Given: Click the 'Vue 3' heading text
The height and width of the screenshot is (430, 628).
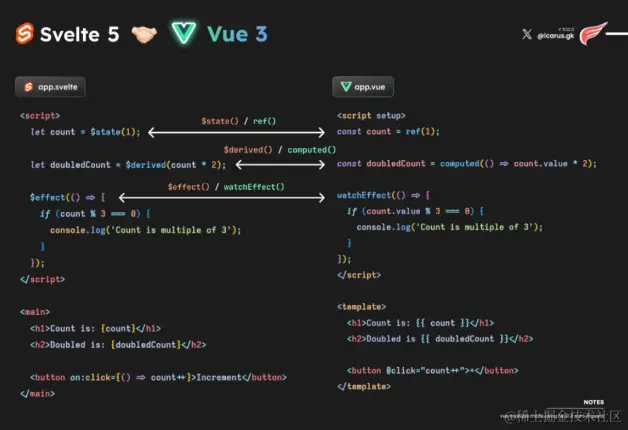Looking at the screenshot, I should [x=237, y=34].
